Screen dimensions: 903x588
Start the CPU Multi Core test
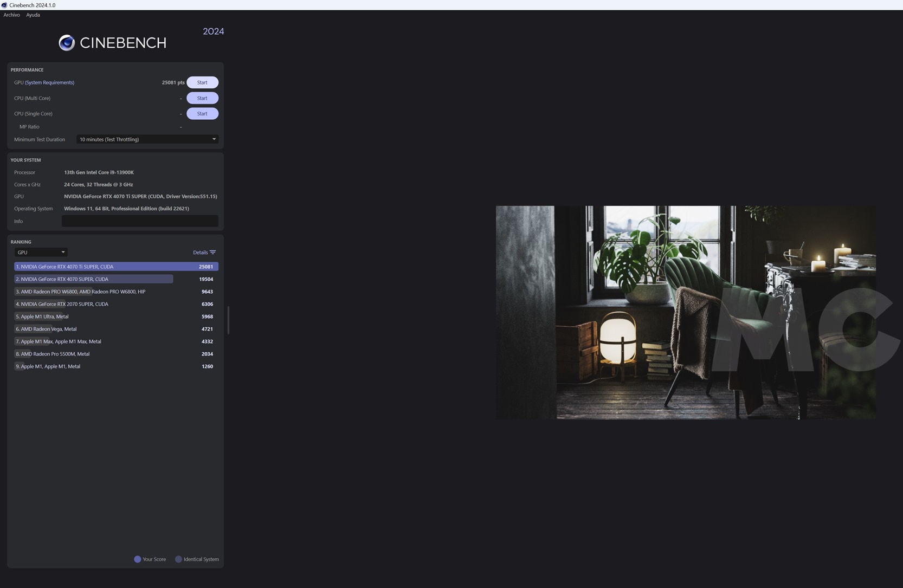pyautogui.click(x=202, y=98)
